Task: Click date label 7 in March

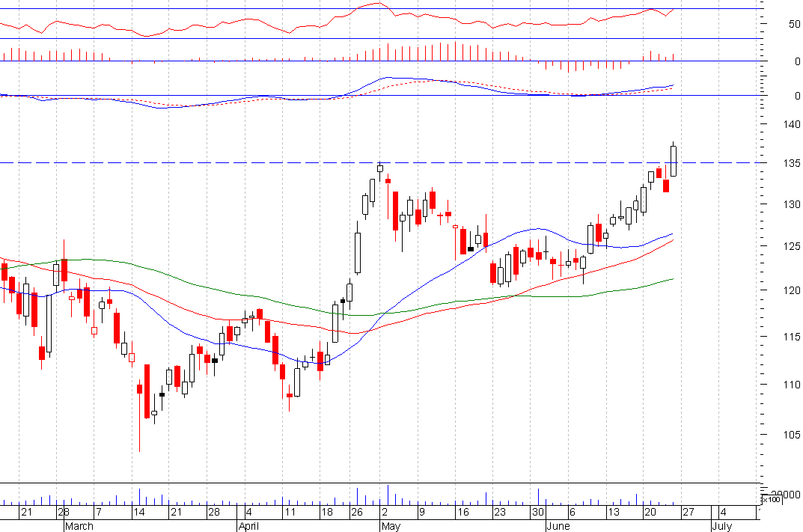Action: pyautogui.click(x=99, y=512)
